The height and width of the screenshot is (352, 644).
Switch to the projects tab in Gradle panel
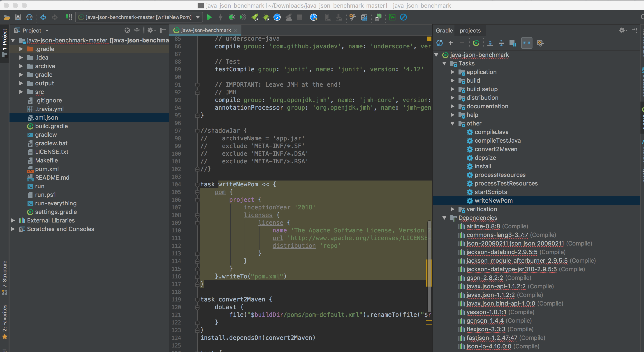click(470, 30)
